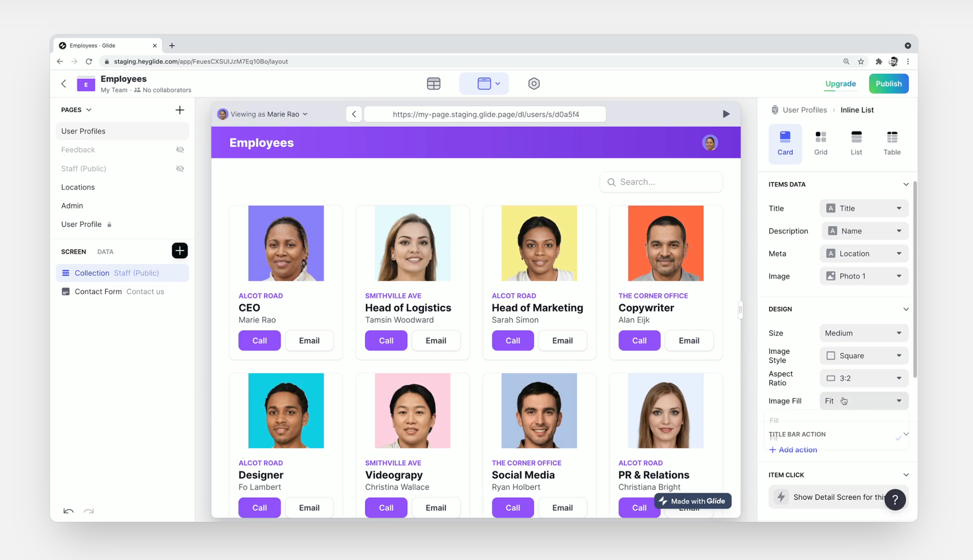Screen dimensions: 973x560
Task: Click Add action link
Action: [793, 449]
